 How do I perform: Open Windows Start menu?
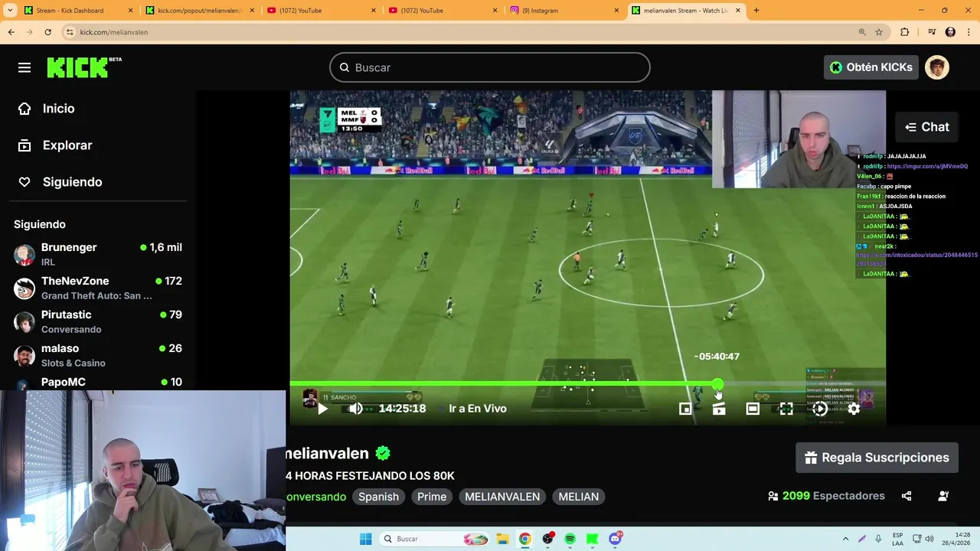click(x=365, y=539)
